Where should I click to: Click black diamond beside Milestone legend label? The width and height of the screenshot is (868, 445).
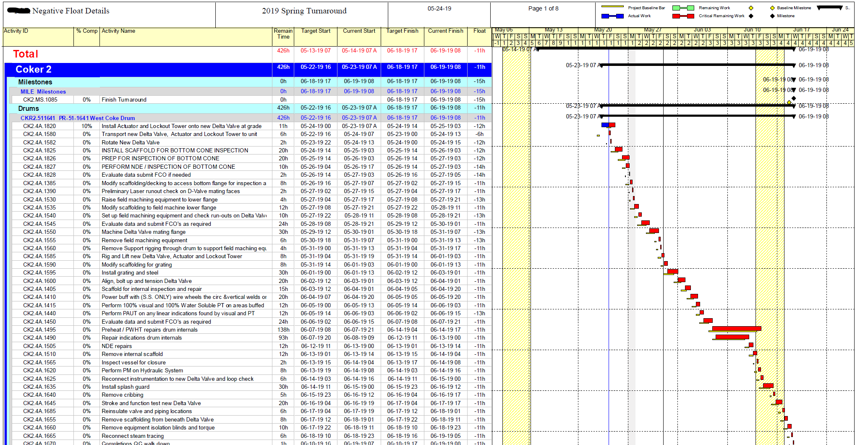tap(772, 16)
